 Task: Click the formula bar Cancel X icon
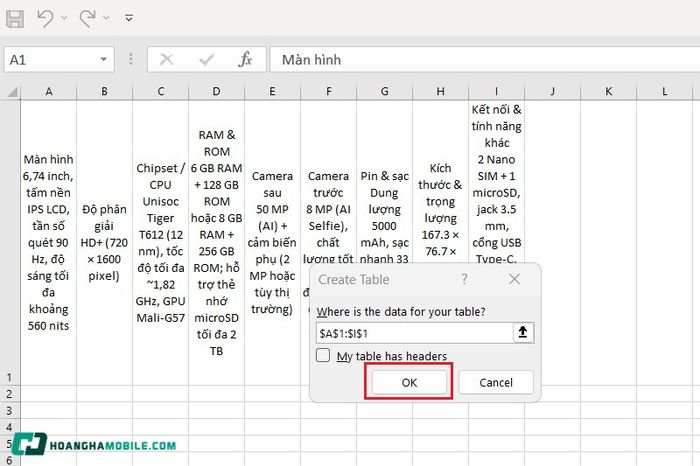[x=167, y=59]
